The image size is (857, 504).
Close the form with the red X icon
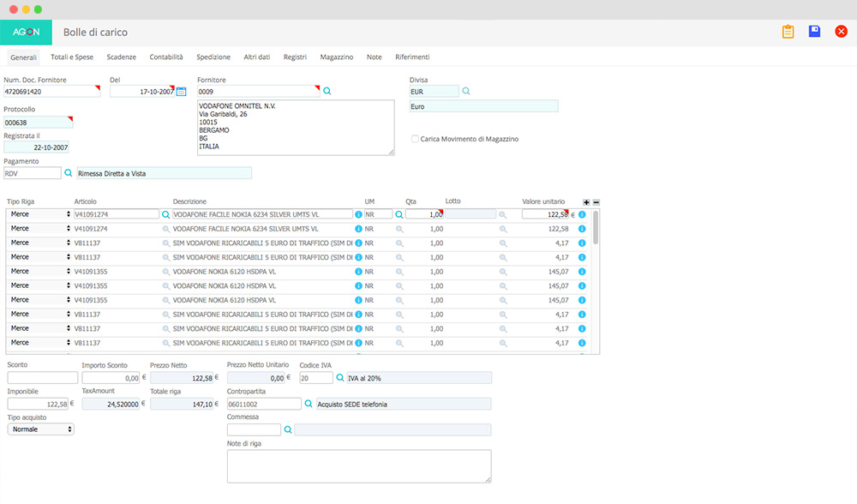tap(842, 32)
